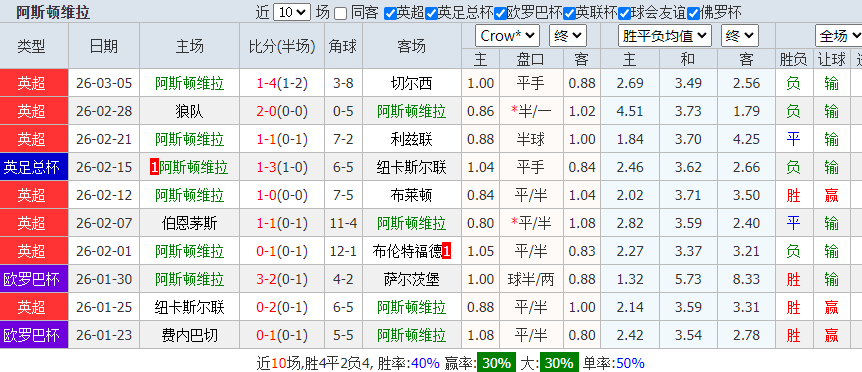Click the 日期 column header

tap(103, 47)
